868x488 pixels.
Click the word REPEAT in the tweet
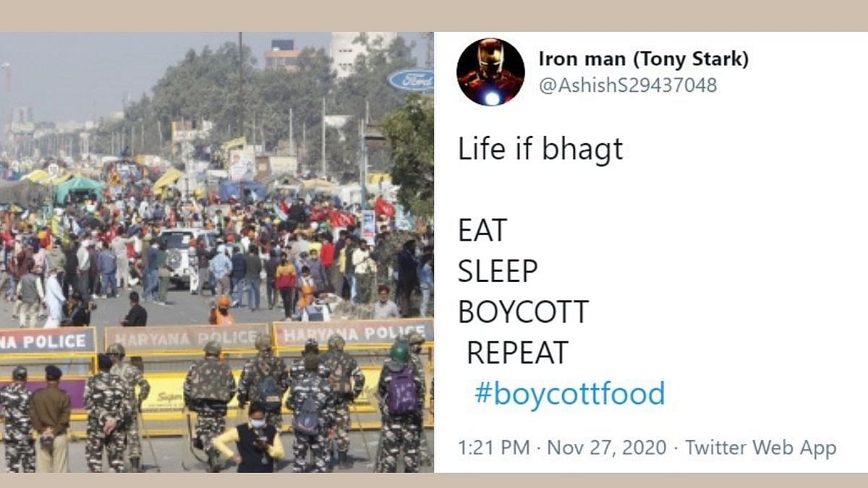pos(517,353)
